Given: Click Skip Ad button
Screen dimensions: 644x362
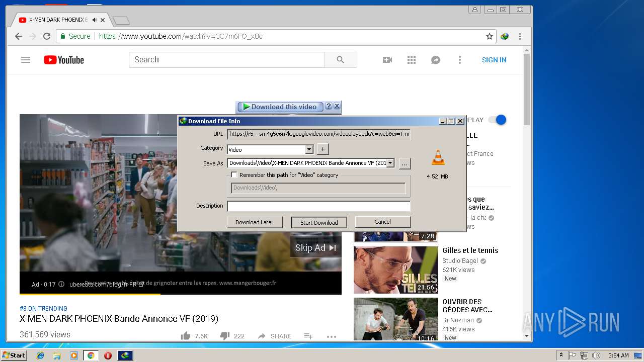Looking at the screenshot, I should (315, 247).
